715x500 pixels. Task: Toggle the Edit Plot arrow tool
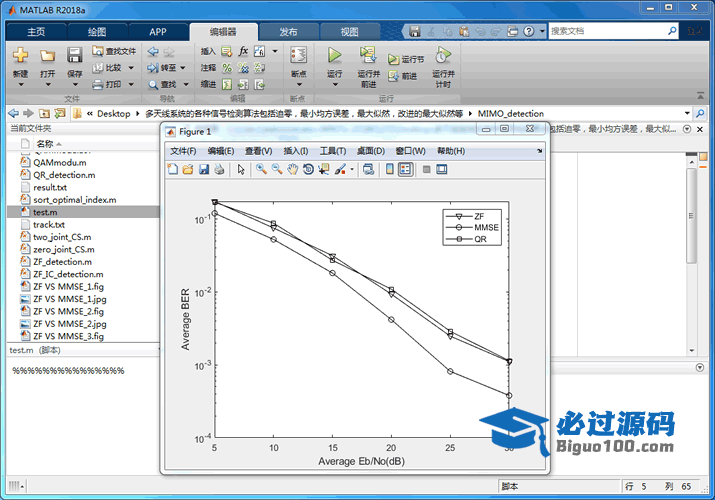coord(241,170)
